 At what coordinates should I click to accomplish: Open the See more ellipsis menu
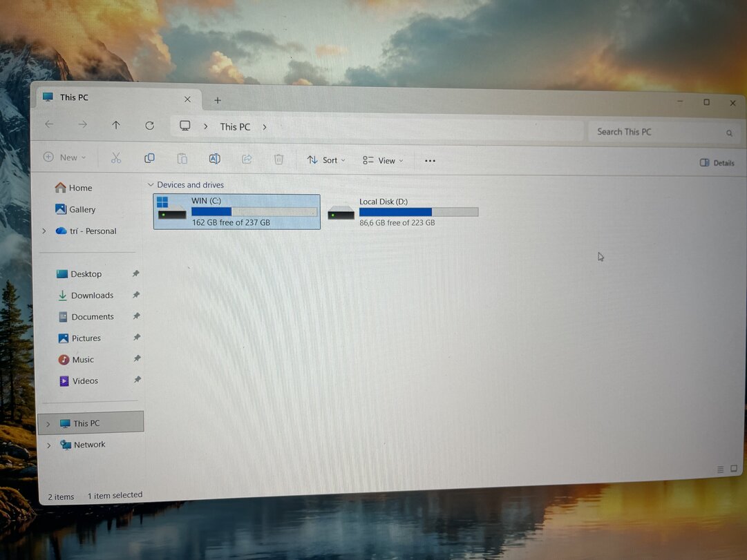(x=430, y=161)
